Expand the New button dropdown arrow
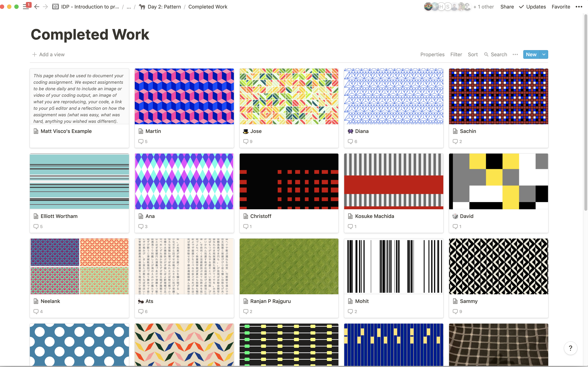 pyautogui.click(x=544, y=54)
